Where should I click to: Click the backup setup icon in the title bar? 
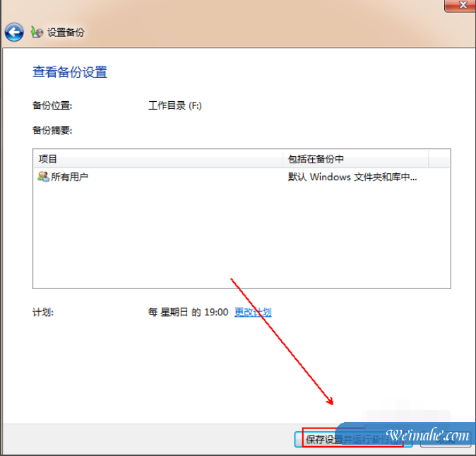tap(37, 32)
